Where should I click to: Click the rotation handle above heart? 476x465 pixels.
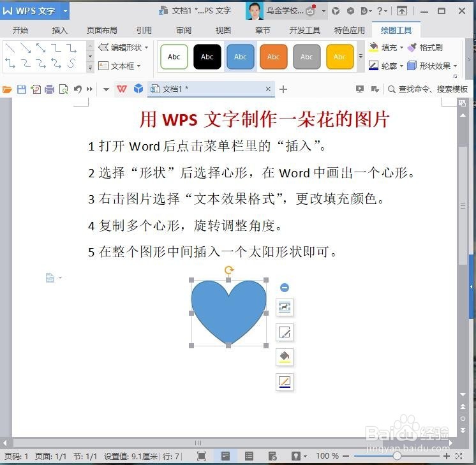[229, 270]
